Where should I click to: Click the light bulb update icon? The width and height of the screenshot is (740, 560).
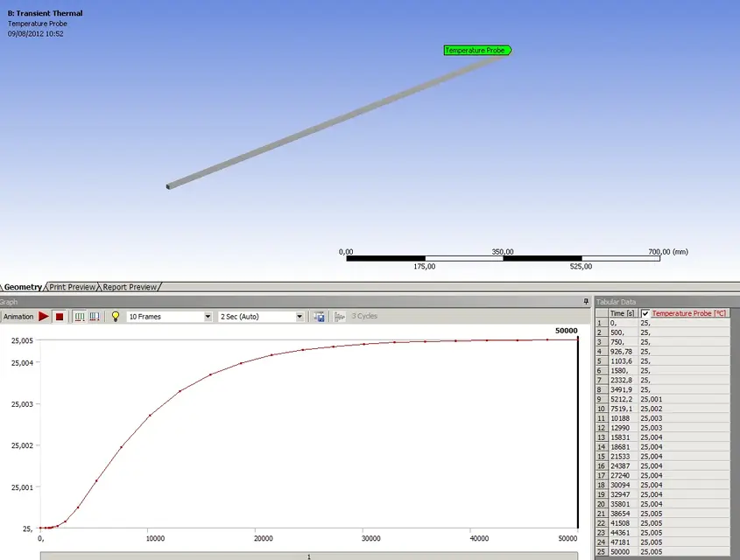(115, 317)
